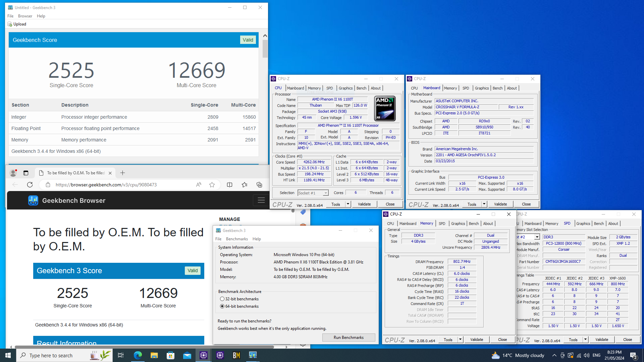The width and height of the screenshot is (644, 362).
Task: Click the Upload icon in Geekbench toolbar
Action: click(10, 24)
